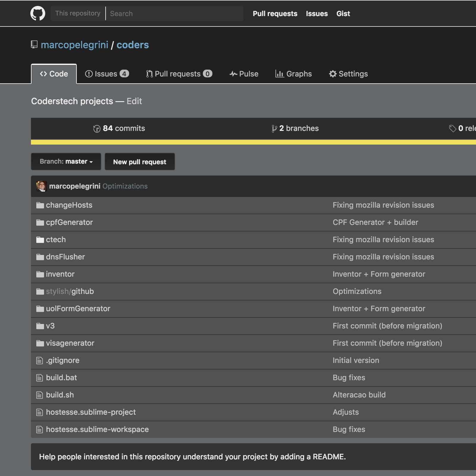
Task: Open the visagenerator folder name
Action: (70, 343)
